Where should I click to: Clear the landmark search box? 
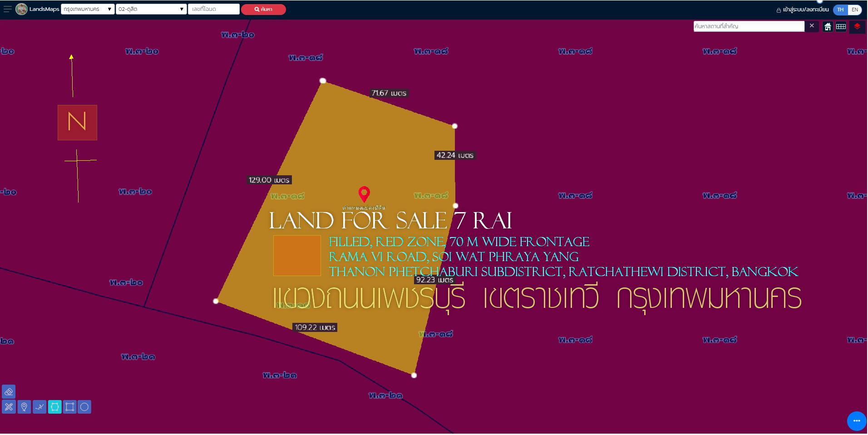[x=812, y=26]
